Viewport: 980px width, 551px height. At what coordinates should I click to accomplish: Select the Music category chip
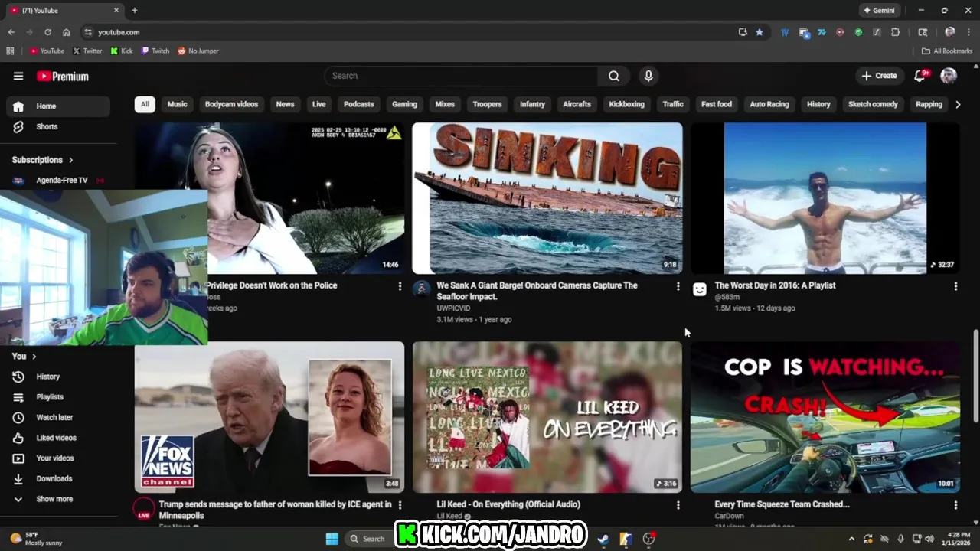[x=177, y=104]
